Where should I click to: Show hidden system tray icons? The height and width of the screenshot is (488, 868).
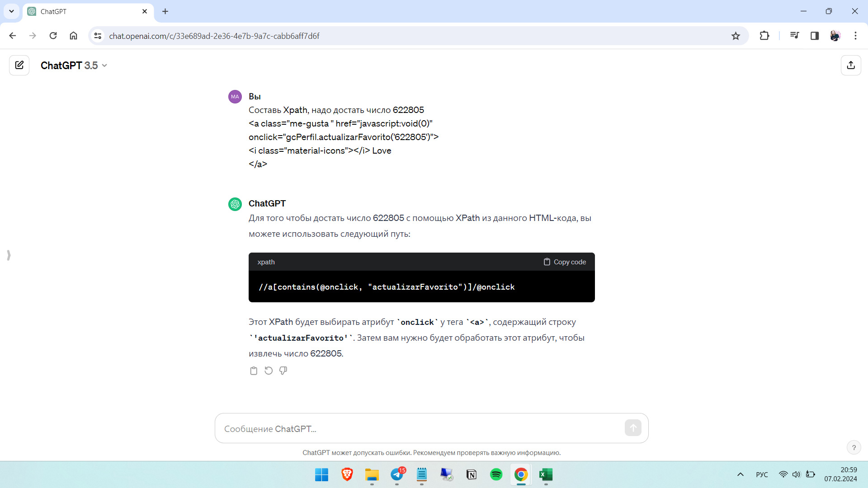click(x=741, y=474)
